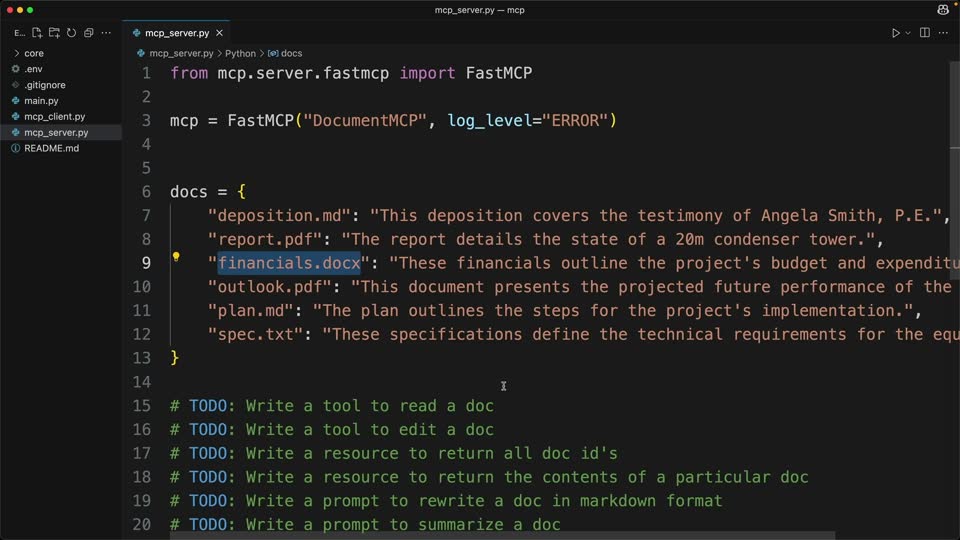The width and height of the screenshot is (960, 540).
Task: Click the green maximize window button
Action: coord(30,10)
